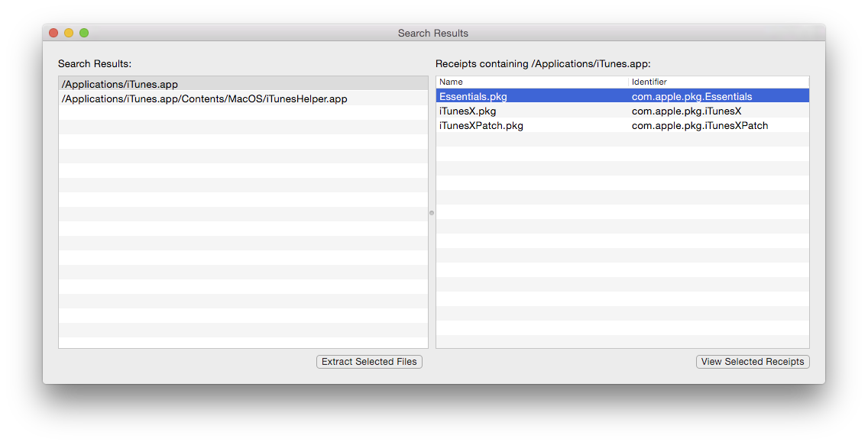
Task: Sort receipts by Identifier column header
Action: pyautogui.click(x=717, y=82)
